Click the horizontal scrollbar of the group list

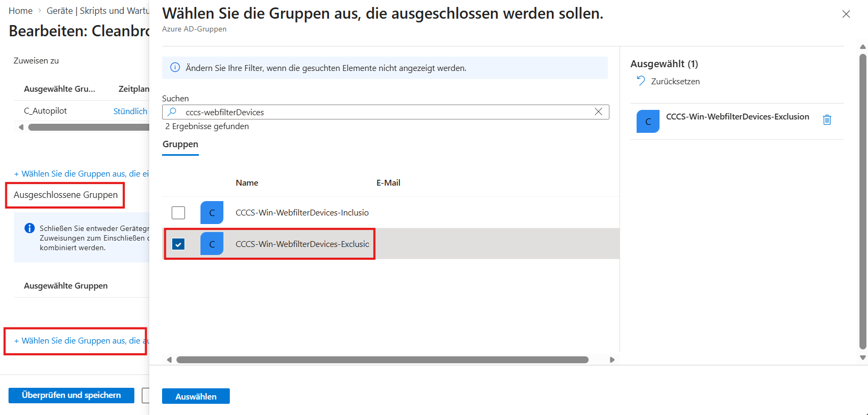click(382, 360)
